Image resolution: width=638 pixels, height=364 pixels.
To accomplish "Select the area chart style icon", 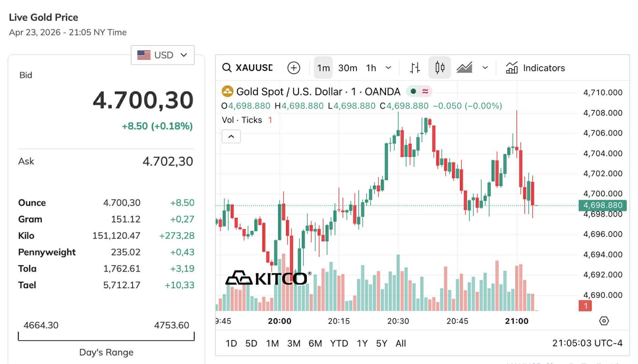I will pos(465,68).
